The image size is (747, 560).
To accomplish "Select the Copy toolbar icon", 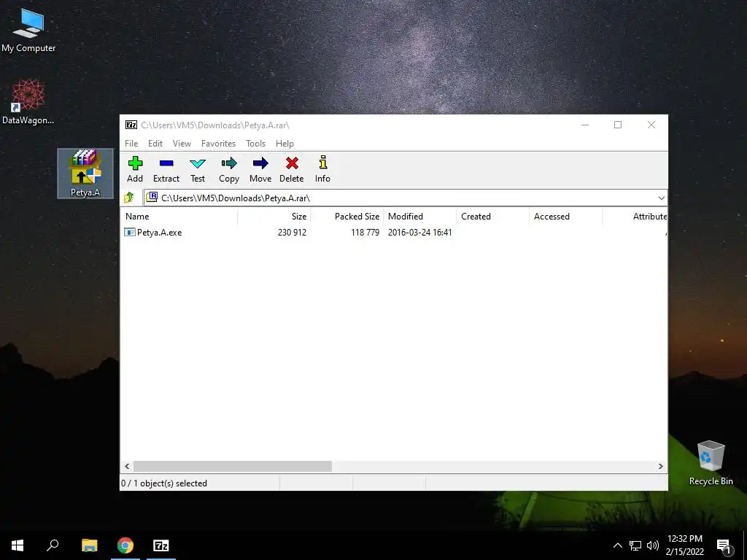I will pos(229,163).
